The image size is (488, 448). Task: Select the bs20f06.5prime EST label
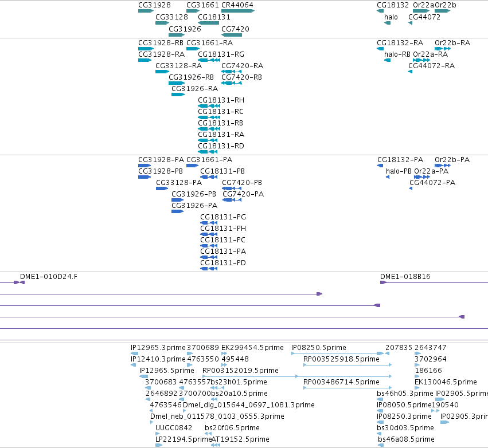232,428
